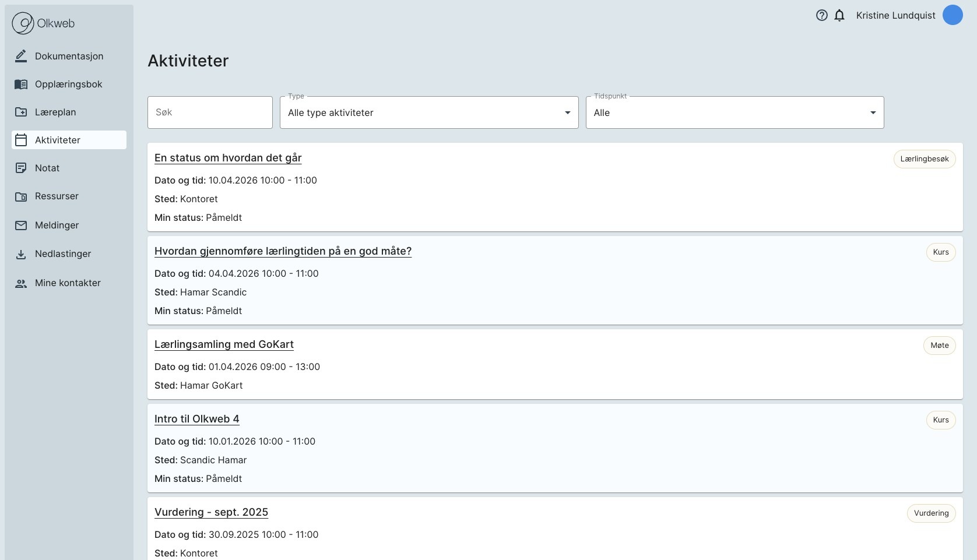The width and height of the screenshot is (977, 560).
Task: Click the blue user avatar circle
Action: coord(953,16)
